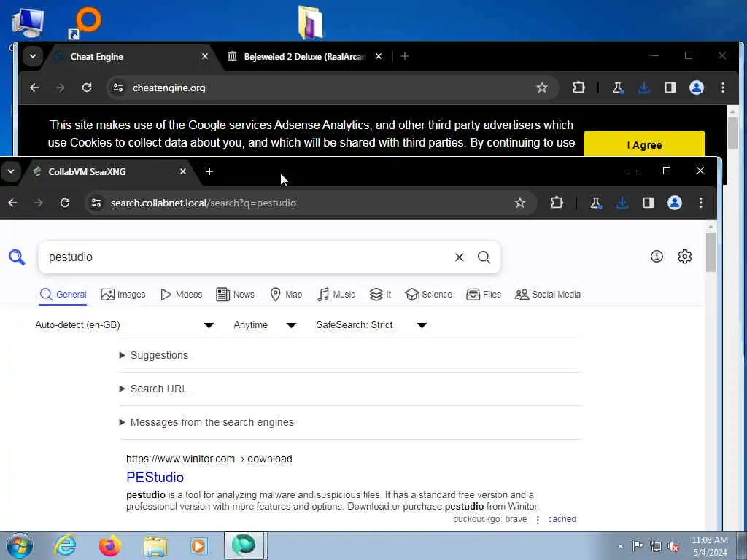Select the Bejeweled 2 Deluxe tab
Viewport: 747px width, 560px height.
click(x=304, y=57)
